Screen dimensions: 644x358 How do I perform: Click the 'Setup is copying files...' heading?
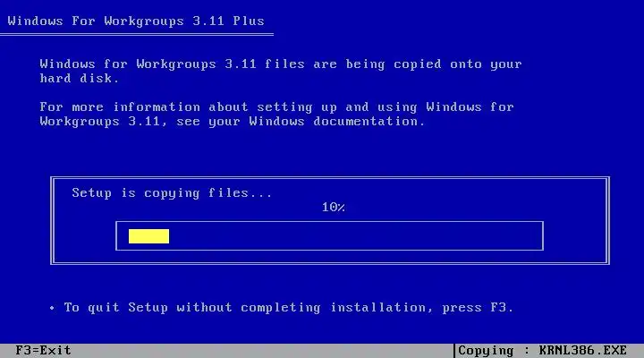click(172, 193)
